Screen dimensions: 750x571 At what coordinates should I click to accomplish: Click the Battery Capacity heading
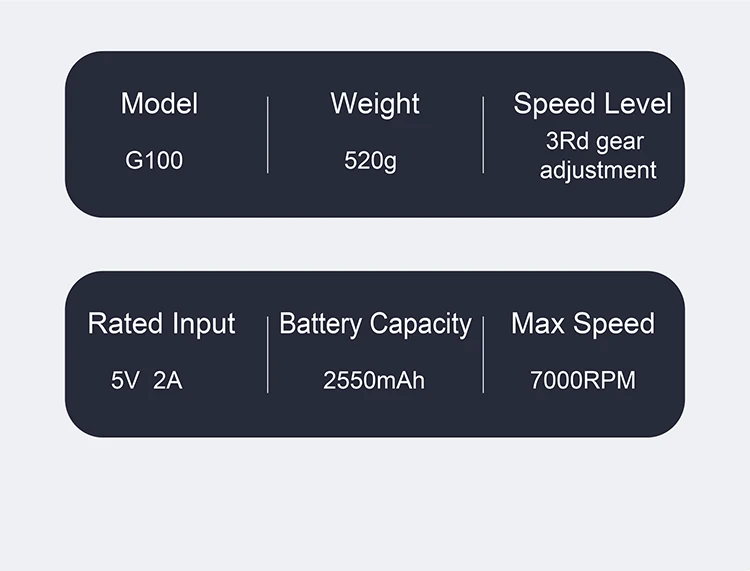[x=375, y=324]
